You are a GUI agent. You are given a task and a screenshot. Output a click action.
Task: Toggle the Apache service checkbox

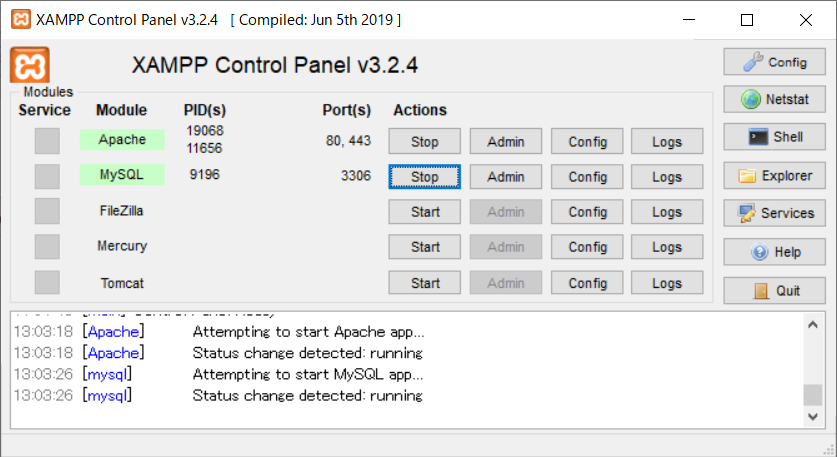pos(47,141)
